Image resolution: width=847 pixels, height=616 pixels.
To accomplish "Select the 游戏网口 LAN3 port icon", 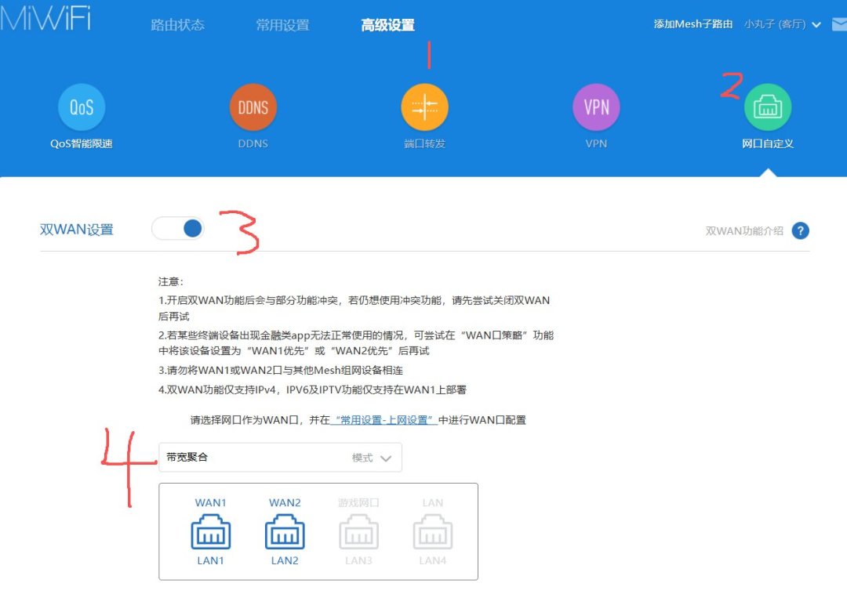I will point(358,532).
